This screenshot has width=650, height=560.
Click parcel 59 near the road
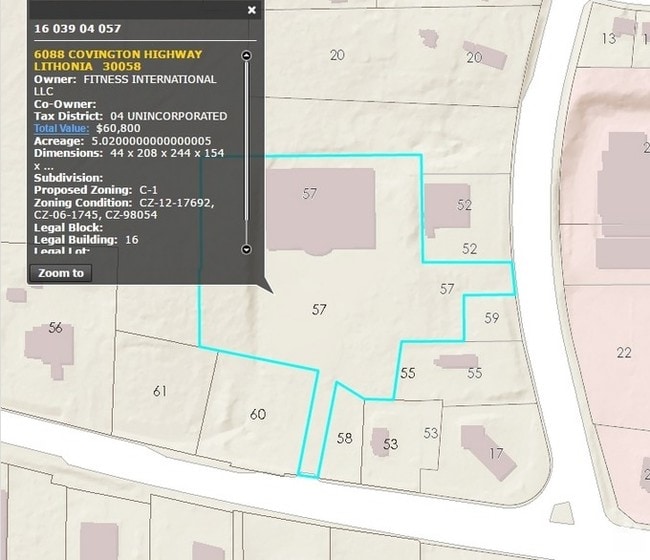[x=491, y=318]
